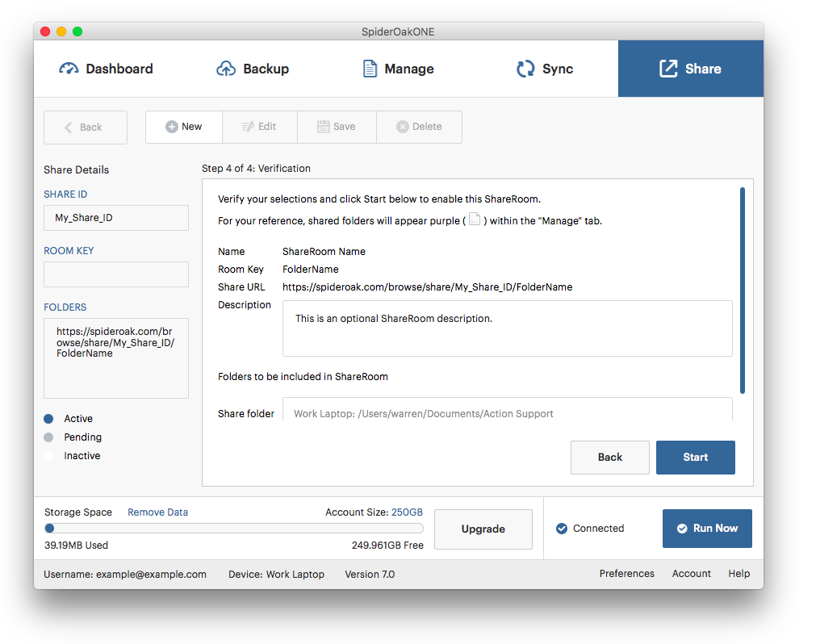The height and width of the screenshot is (644, 816).
Task: Open Preferences
Action: pyautogui.click(x=626, y=573)
